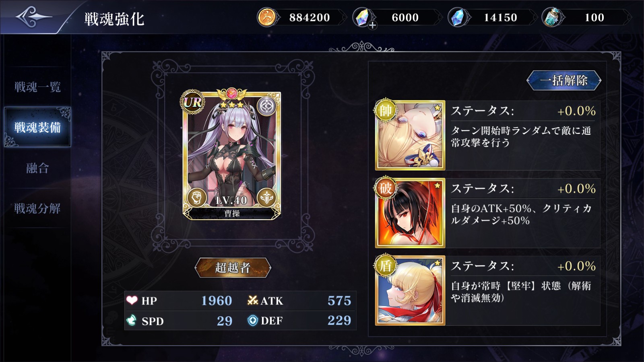
Task: Tap the fist attack-type icon on card
Action: (x=197, y=198)
